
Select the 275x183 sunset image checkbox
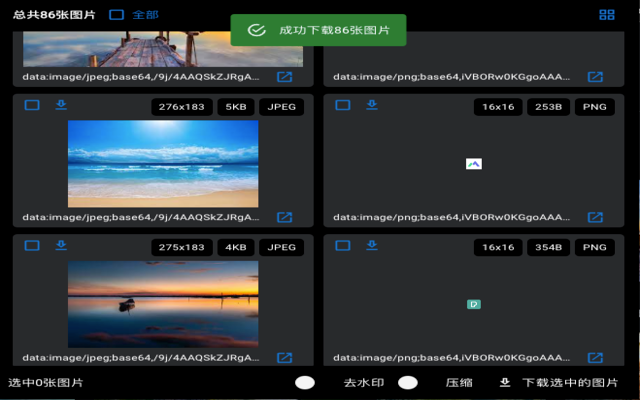(32, 246)
